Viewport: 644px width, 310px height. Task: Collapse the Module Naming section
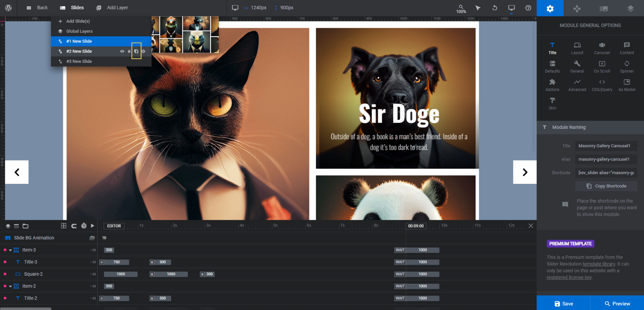pyautogui.click(x=590, y=127)
